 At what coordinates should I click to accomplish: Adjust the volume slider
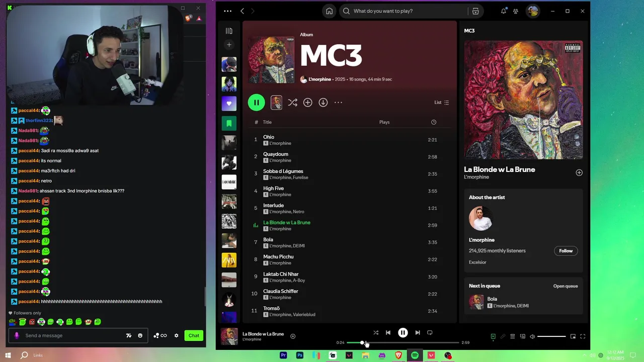(551, 336)
